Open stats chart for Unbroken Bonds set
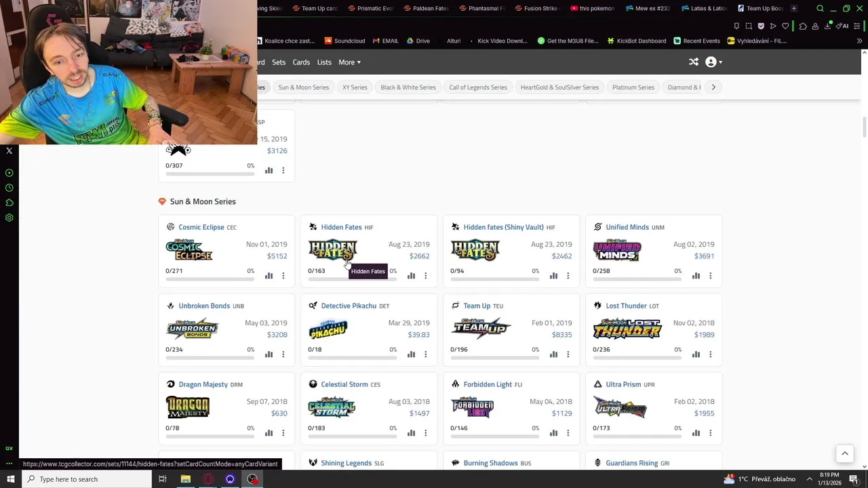 pyautogui.click(x=269, y=354)
